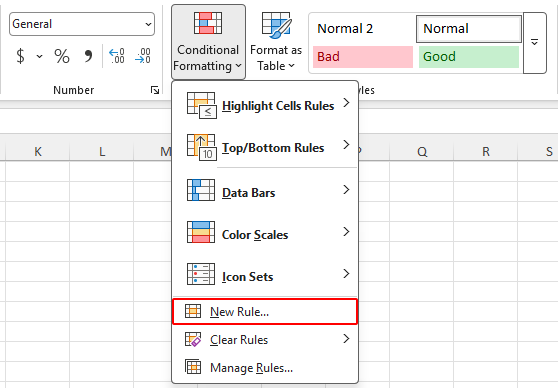This screenshot has width=558, height=388.
Task: Expand Icon Sets chevron arrow
Action: coord(346,274)
